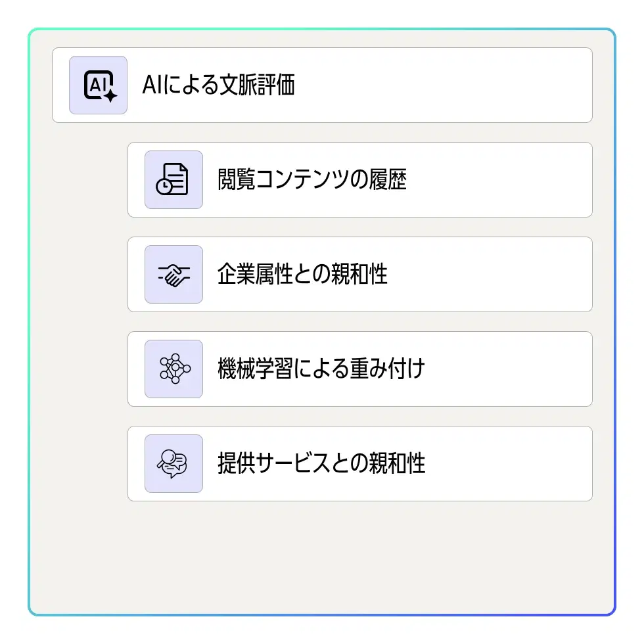Click empty gray area below the last card
The width and height of the screenshot is (644, 644).
pyautogui.click(x=322, y=559)
